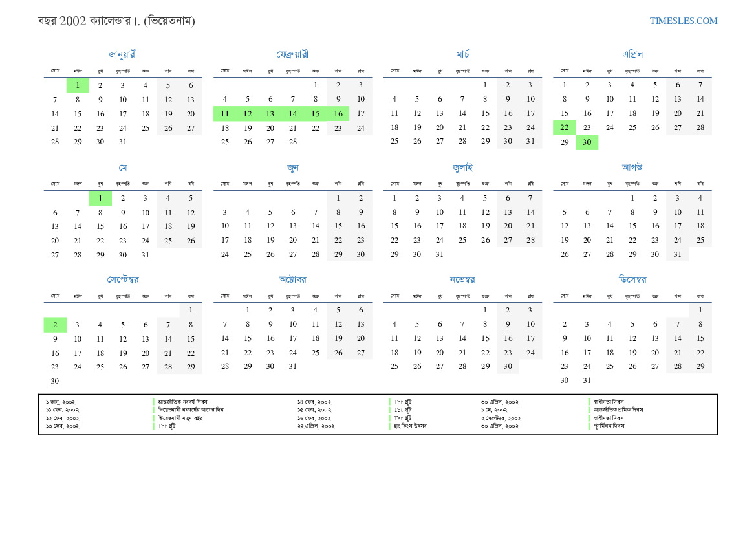
Task: Click legend entry 'হাং কিংস উৎসব'
Action: [410, 426]
